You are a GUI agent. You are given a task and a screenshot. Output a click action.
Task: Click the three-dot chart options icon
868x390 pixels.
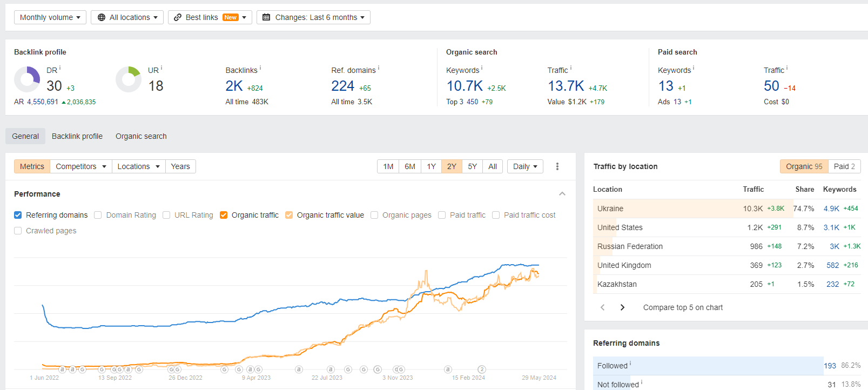(557, 166)
